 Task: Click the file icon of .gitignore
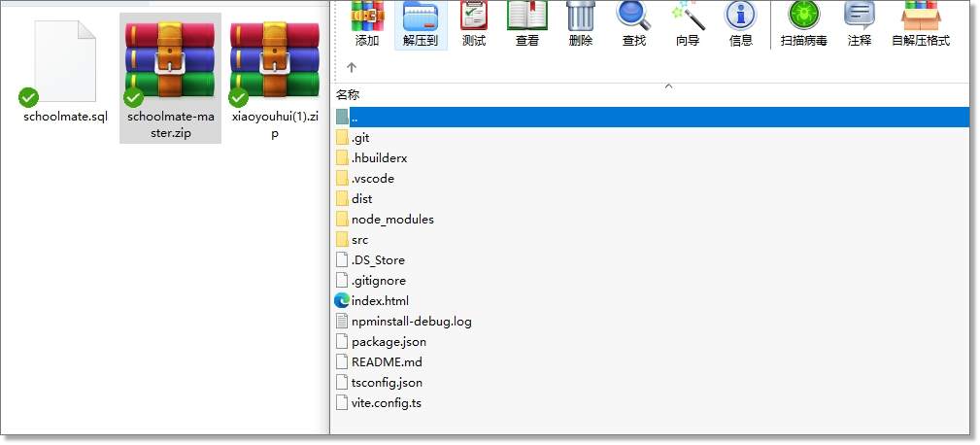point(342,281)
